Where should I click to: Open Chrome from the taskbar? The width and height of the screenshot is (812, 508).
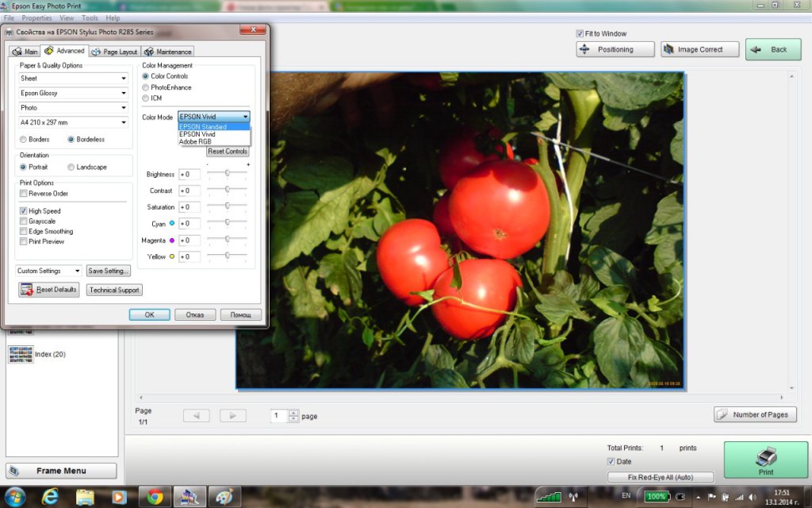point(155,497)
